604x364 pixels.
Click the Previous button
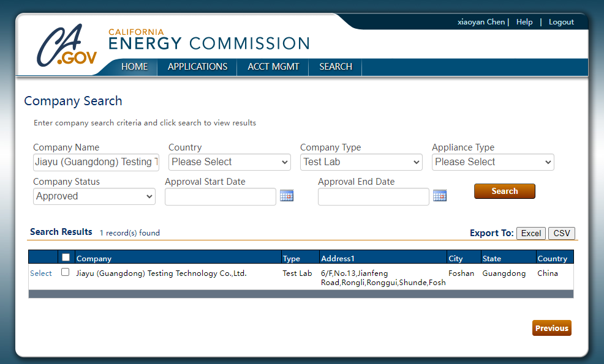(551, 328)
